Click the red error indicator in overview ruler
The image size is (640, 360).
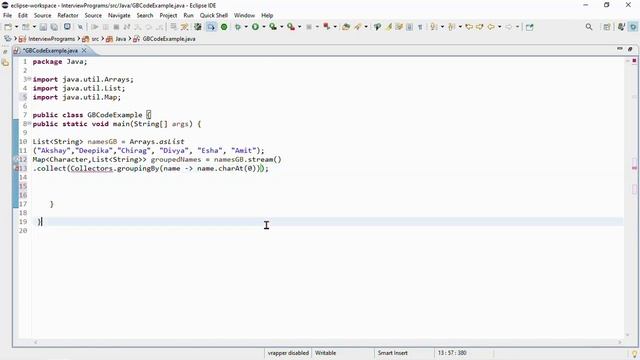tap(634, 61)
